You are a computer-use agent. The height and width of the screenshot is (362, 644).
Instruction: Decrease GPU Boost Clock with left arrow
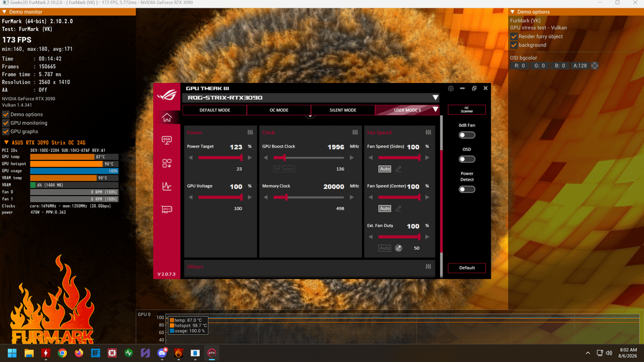point(266,158)
